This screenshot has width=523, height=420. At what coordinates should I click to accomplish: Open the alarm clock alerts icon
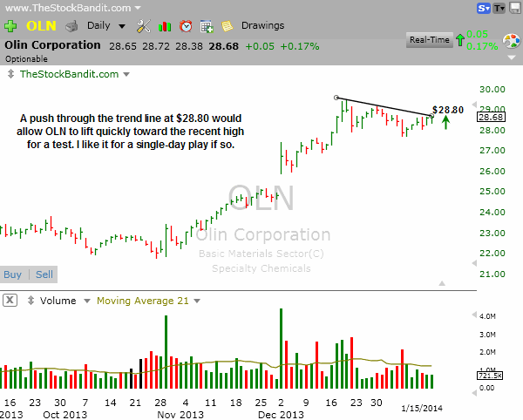(186, 26)
